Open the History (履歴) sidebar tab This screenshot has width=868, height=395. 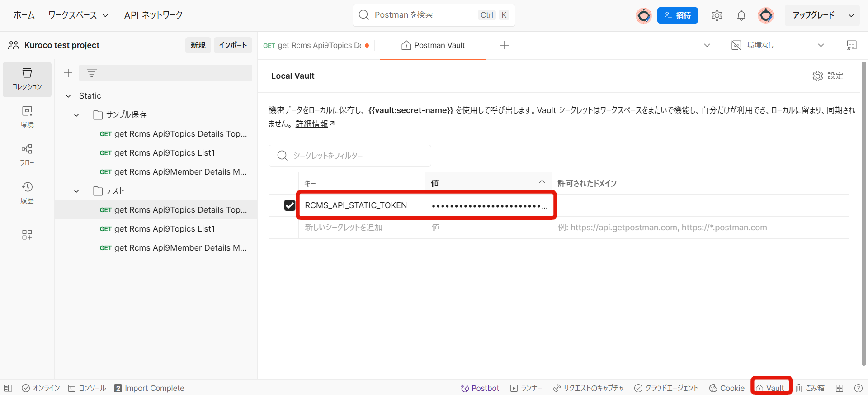point(27,193)
